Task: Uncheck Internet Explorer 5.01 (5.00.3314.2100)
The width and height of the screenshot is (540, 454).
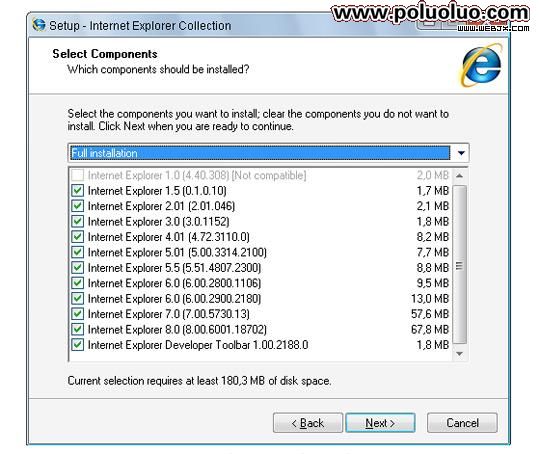Action: click(x=77, y=252)
